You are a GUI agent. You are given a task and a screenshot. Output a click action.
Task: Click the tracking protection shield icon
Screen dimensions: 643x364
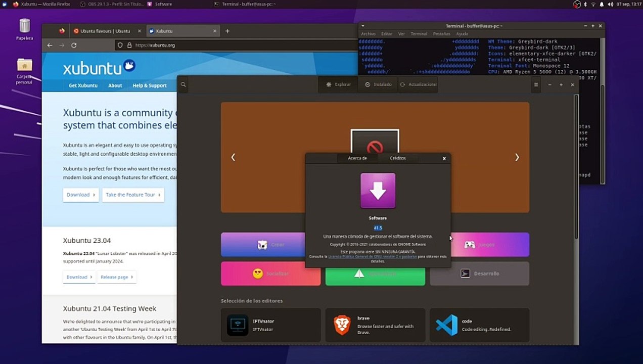[120, 45]
